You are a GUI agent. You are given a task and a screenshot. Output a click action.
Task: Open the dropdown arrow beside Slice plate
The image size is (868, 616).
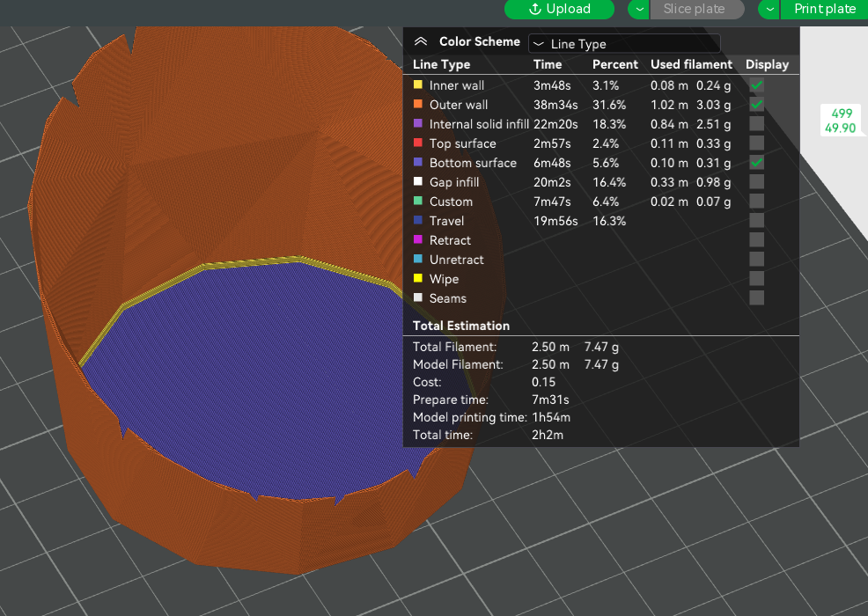(x=638, y=9)
